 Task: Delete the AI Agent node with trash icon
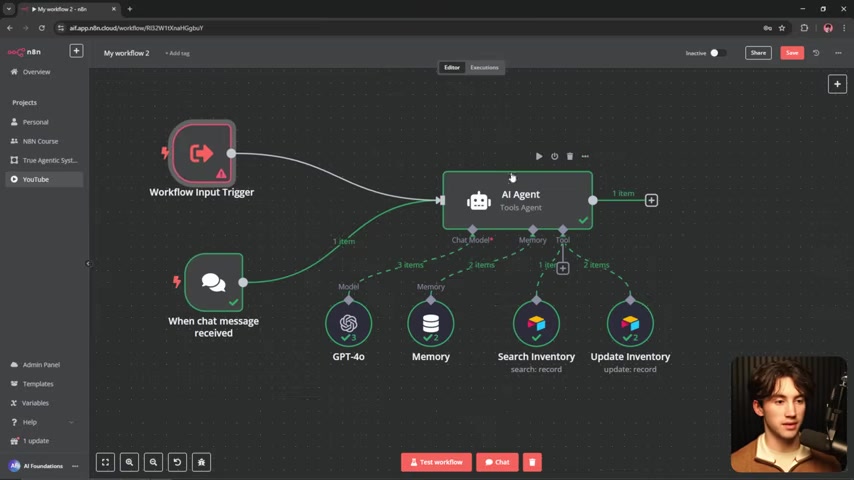[x=570, y=156]
